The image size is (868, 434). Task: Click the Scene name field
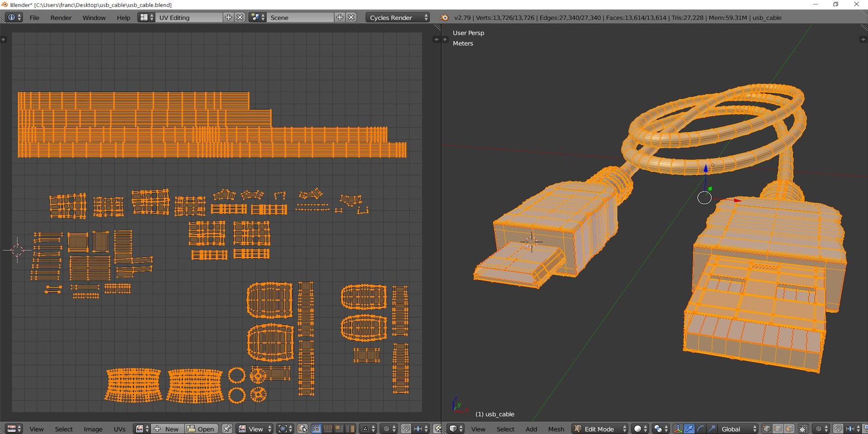(x=300, y=18)
